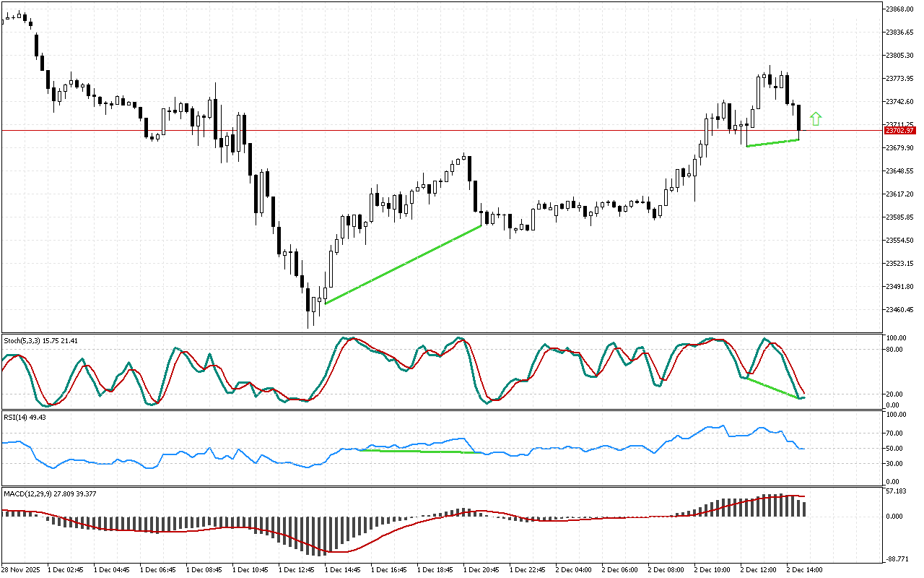
Task: Click the -88.771 value on the MACD scale
Action: (x=897, y=558)
